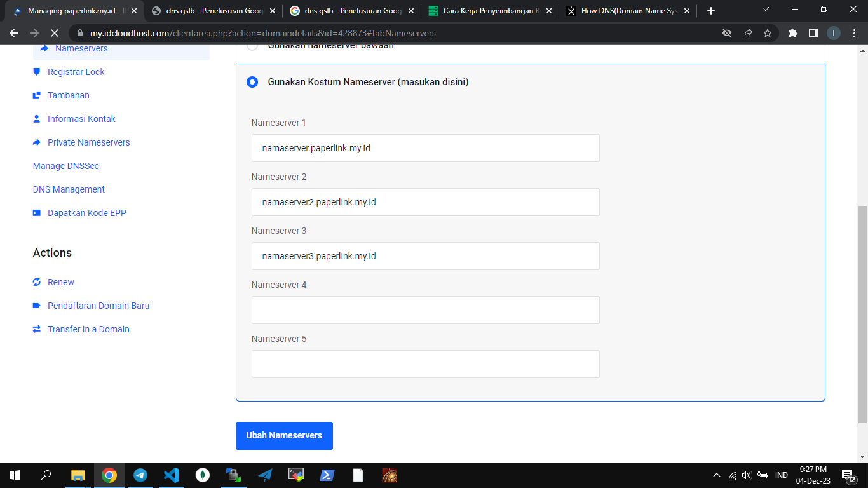Stop page loading with the X button
This screenshot has width=868, height=488.
click(x=54, y=33)
